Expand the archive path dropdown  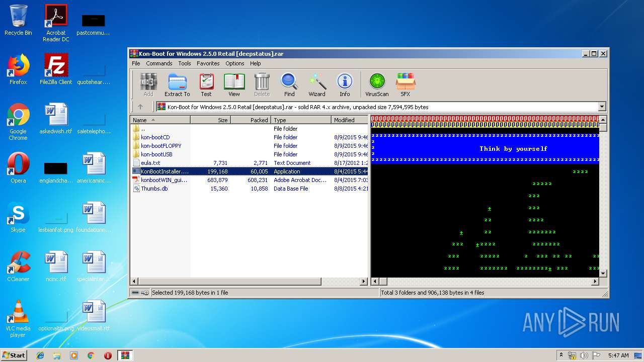602,107
